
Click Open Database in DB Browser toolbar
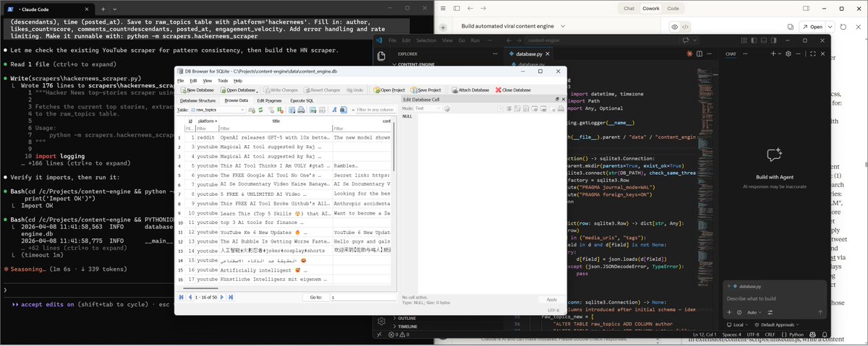(238, 90)
